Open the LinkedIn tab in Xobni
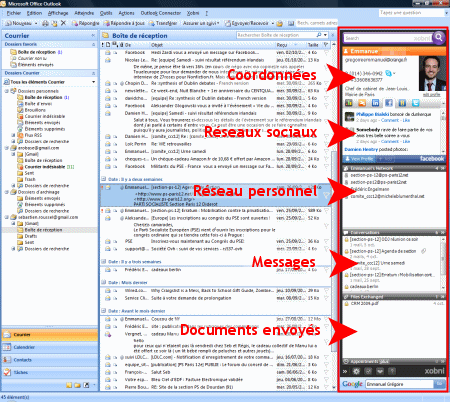450x402 pixels. 375,103
